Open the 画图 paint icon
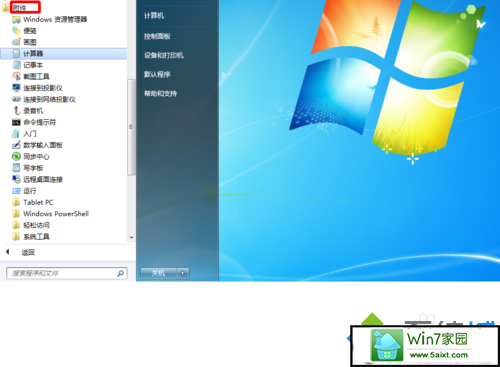The image size is (500, 367). pos(16,42)
